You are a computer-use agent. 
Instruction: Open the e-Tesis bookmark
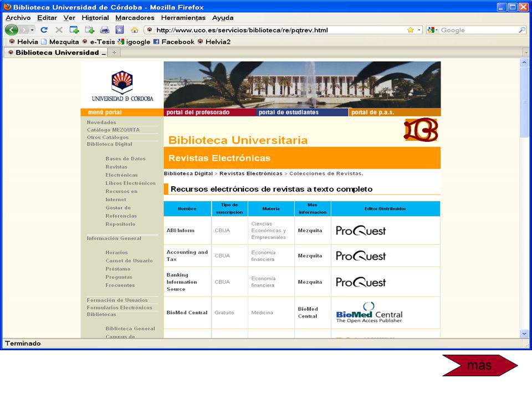[x=99, y=42]
